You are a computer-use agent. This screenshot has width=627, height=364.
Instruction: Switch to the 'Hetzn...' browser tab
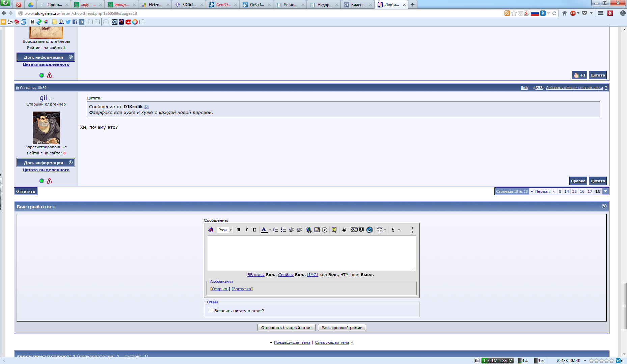click(x=155, y=5)
